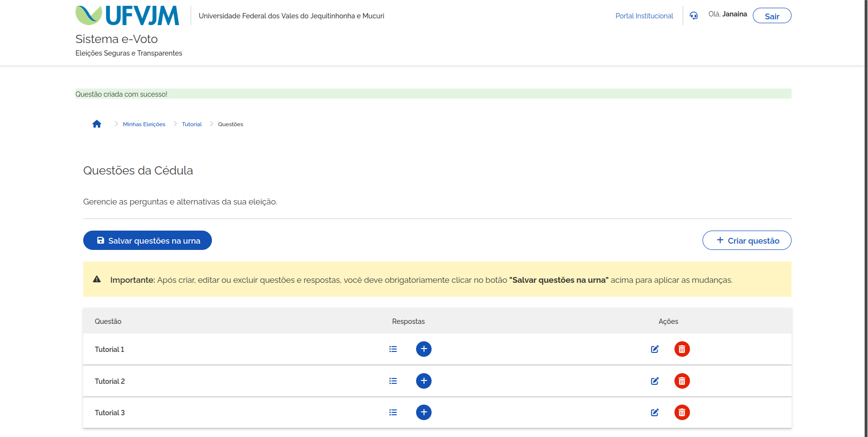Click the Ações column header
Screen dimensions: 868x437
[668, 321]
